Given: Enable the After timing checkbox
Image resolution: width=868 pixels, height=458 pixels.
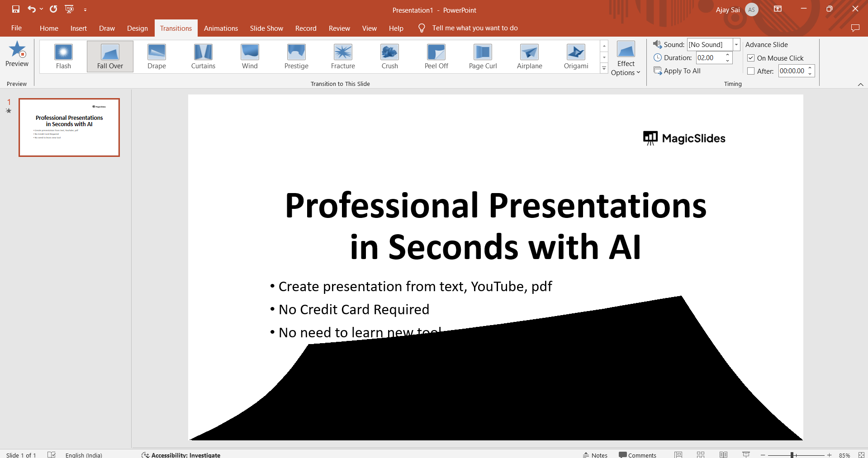Looking at the screenshot, I should click(751, 71).
